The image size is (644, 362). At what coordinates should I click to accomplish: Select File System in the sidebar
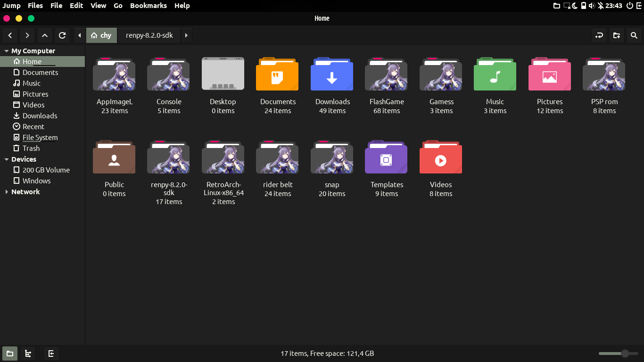coord(42,137)
